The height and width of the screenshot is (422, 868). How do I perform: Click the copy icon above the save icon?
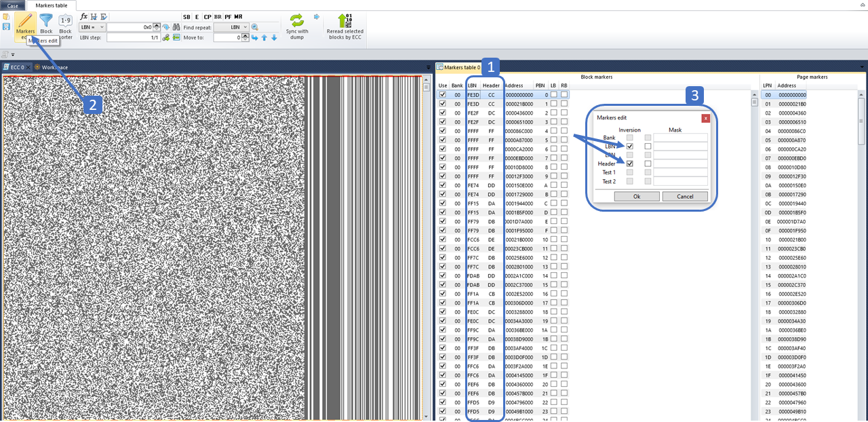point(6,16)
